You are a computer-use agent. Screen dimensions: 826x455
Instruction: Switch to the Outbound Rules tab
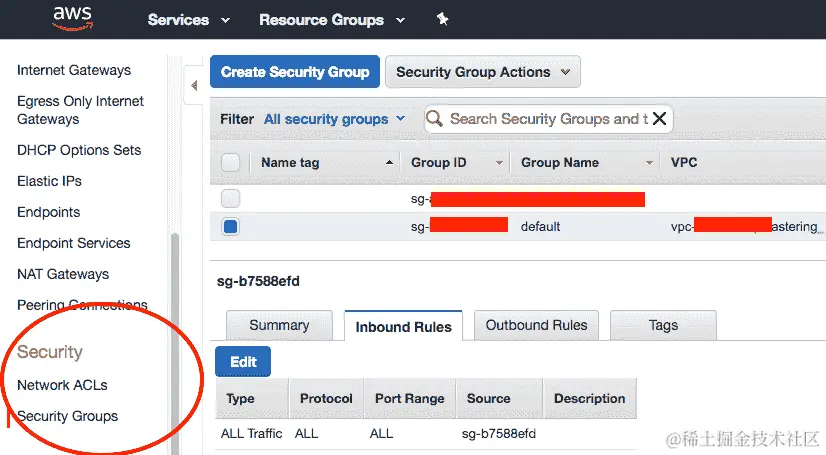536,325
